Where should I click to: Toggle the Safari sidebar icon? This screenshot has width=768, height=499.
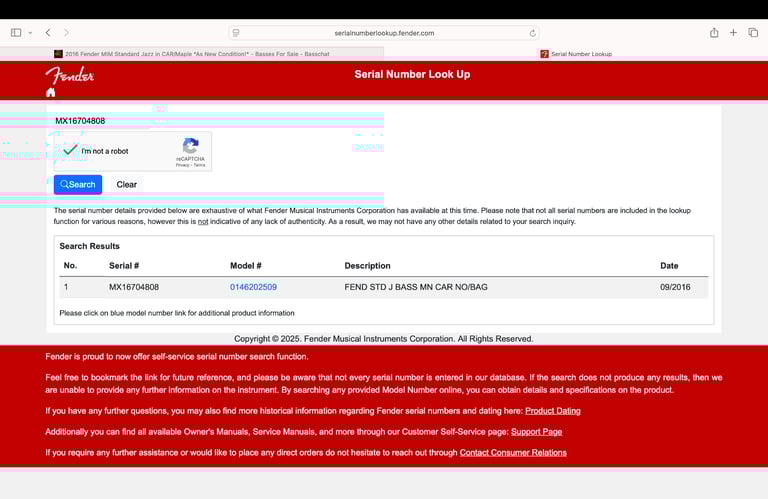[16, 33]
